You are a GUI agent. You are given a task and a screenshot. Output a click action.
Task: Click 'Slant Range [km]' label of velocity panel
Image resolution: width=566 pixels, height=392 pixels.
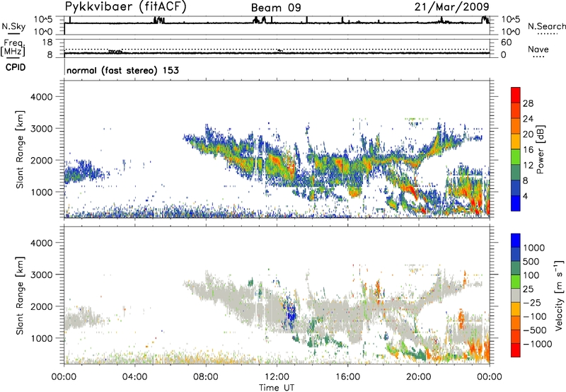pyautogui.click(x=20, y=296)
